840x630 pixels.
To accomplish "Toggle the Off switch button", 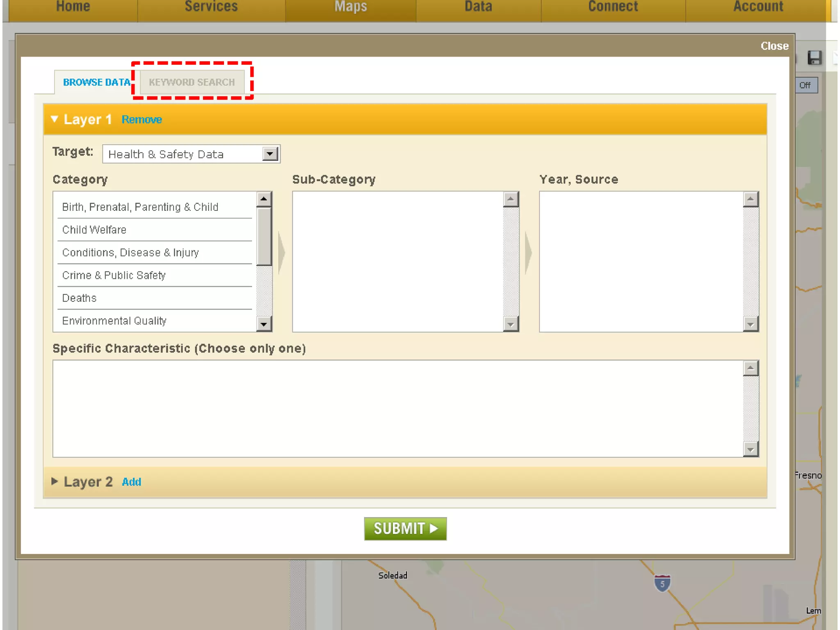I will tap(805, 85).
